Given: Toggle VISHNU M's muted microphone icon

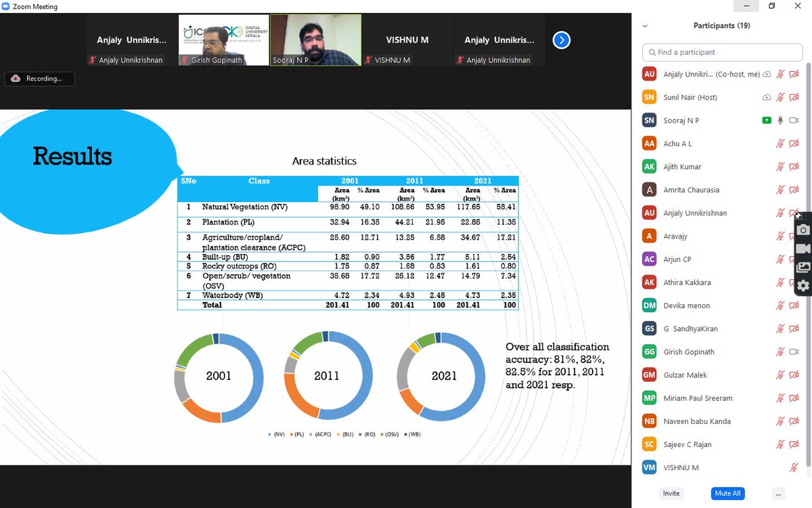Looking at the screenshot, I should (794, 467).
